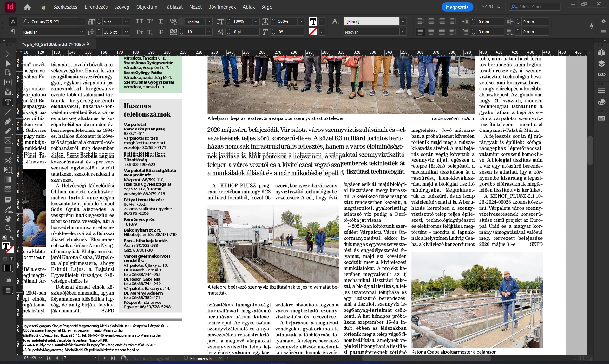The image size is (609, 364).
Task: Click the Megosztás share button
Action: point(457,7)
